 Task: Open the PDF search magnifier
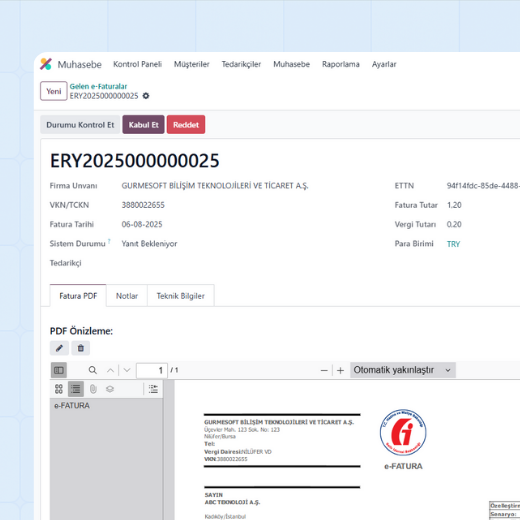93,370
